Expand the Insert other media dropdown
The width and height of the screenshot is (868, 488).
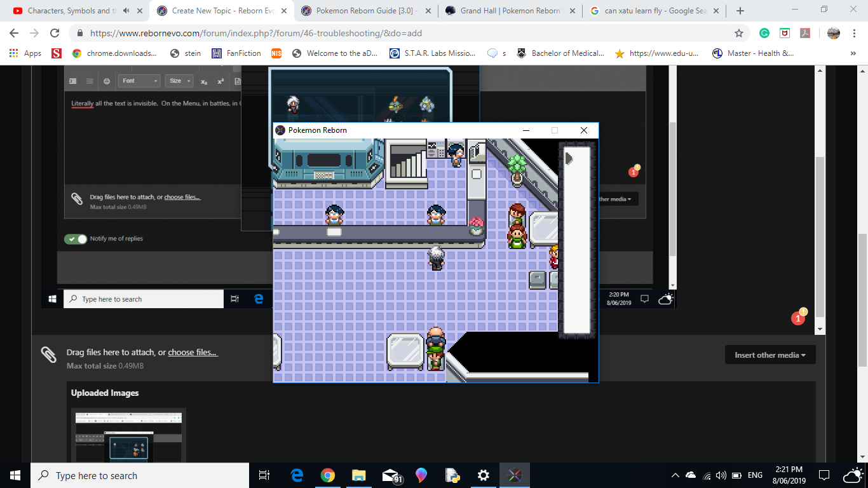pos(770,355)
